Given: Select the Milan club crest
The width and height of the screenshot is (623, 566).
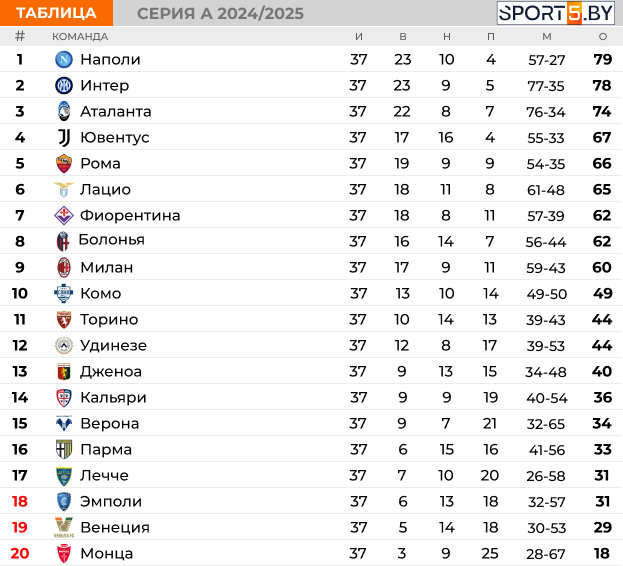Looking at the screenshot, I should point(64,267).
